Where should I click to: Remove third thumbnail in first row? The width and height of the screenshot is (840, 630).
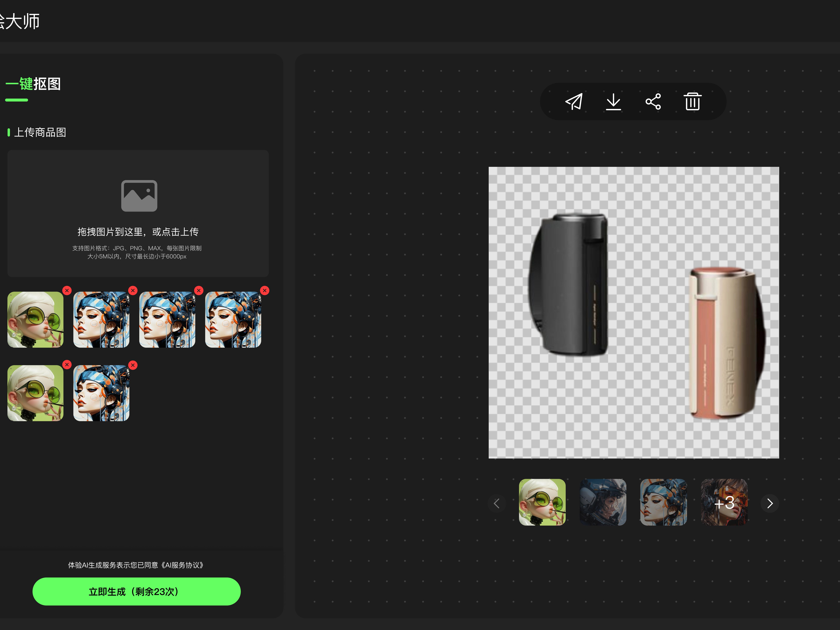(199, 290)
